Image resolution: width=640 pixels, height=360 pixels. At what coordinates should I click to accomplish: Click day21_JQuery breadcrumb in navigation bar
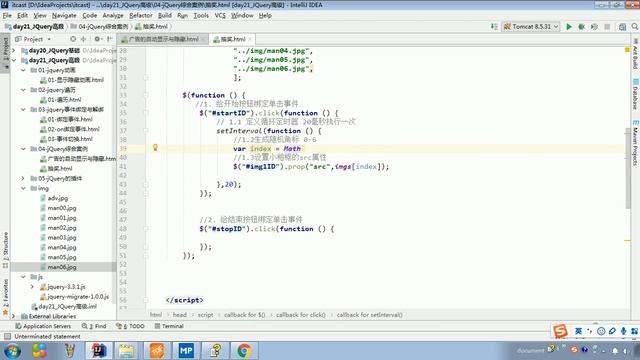tap(35, 27)
